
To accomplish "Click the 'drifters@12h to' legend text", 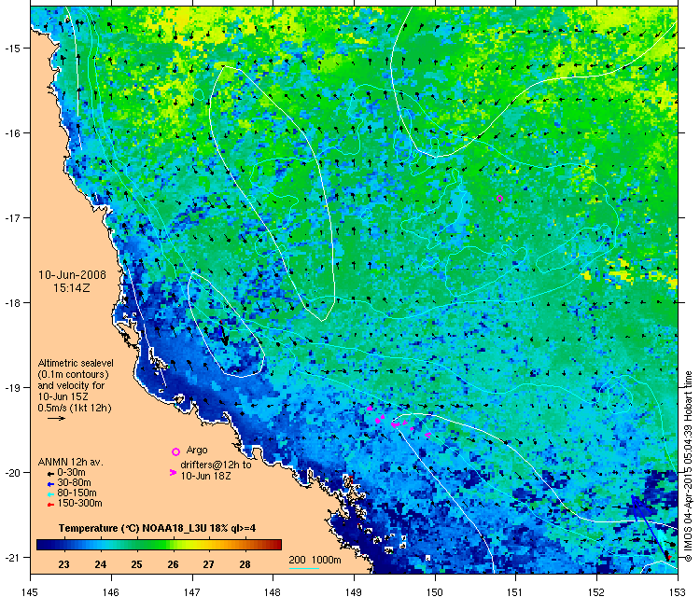I will 216,465.
